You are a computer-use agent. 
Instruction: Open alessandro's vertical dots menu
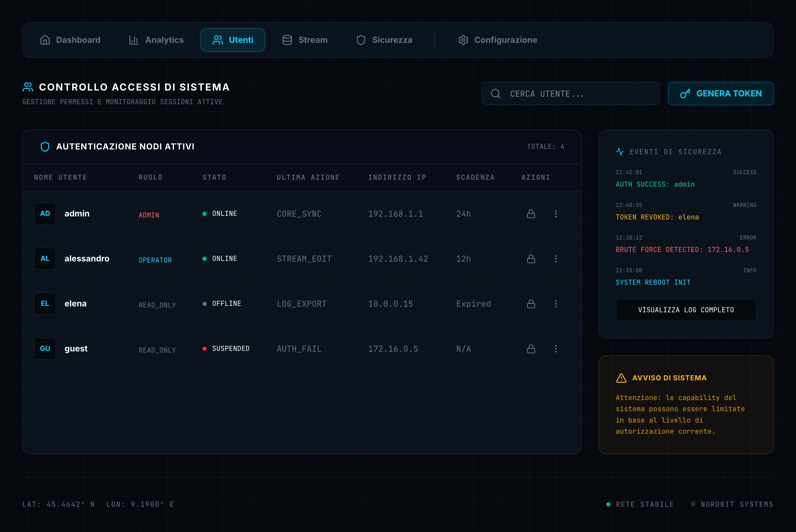click(x=556, y=259)
